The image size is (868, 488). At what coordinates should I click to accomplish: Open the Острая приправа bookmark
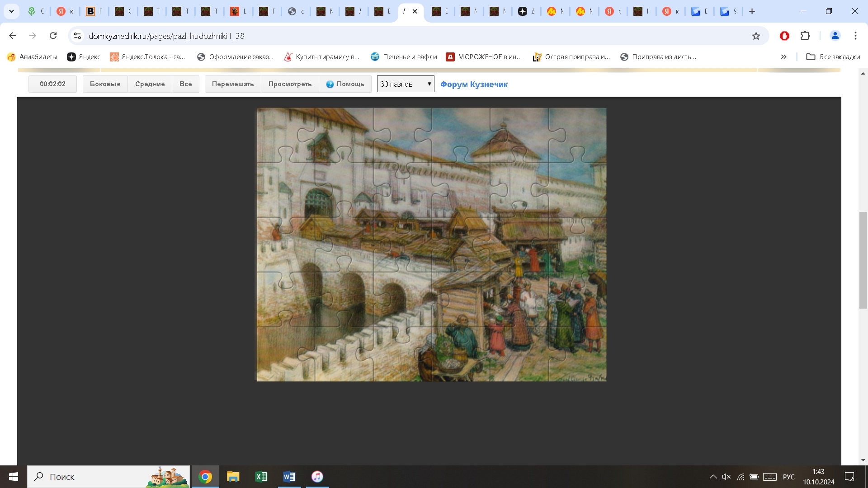pos(571,57)
